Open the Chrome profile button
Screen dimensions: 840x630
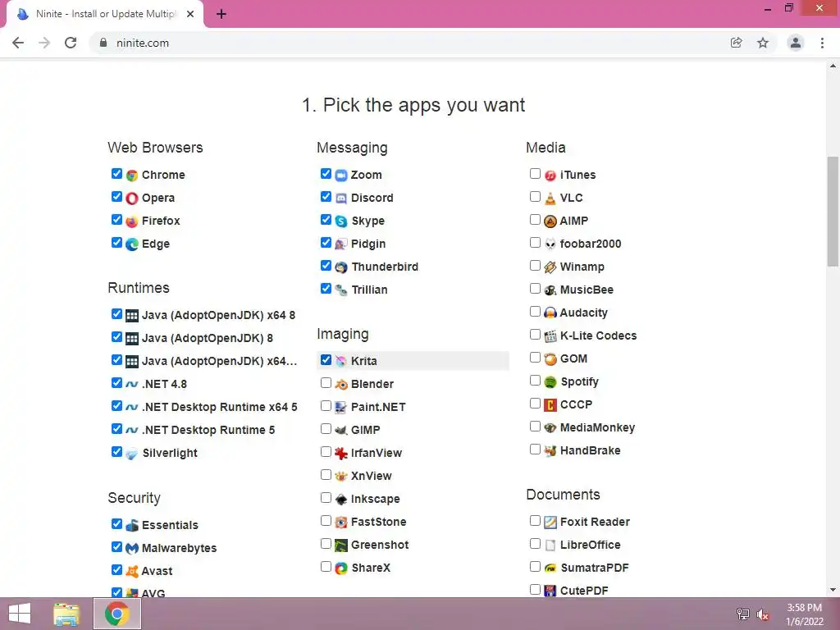pyautogui.click(x=796, y=43)
